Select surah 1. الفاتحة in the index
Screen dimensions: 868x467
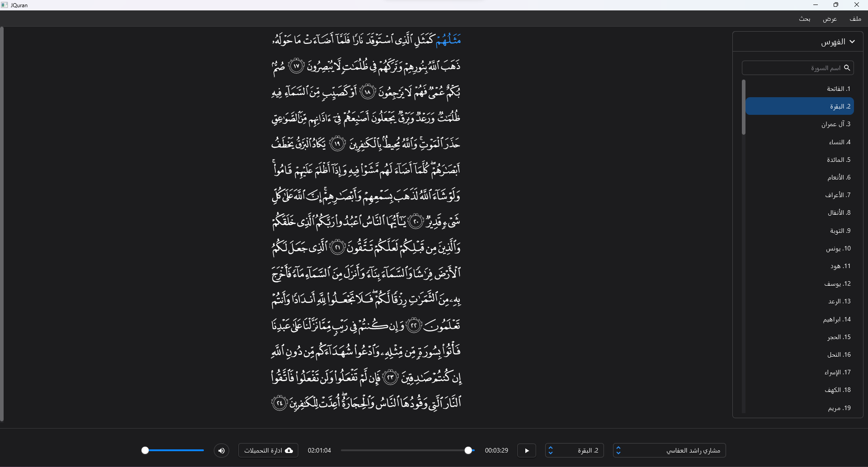[x=799, y=89]
